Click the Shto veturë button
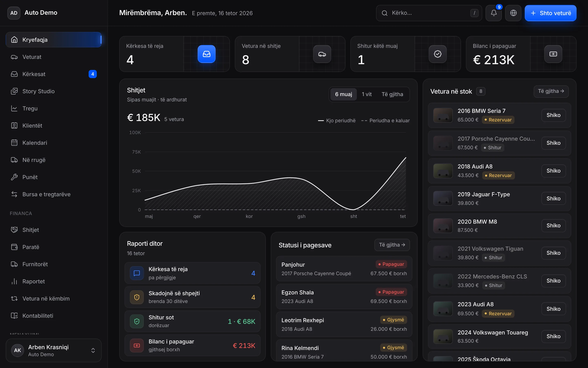 click(551, 13)
